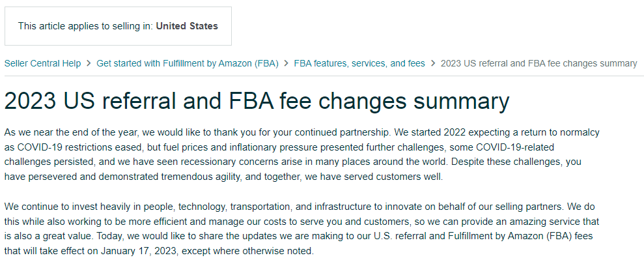644x262 pixels.
Task: Open the Seller Central Help breadcrumb link
Action: [x=42, y=63]
